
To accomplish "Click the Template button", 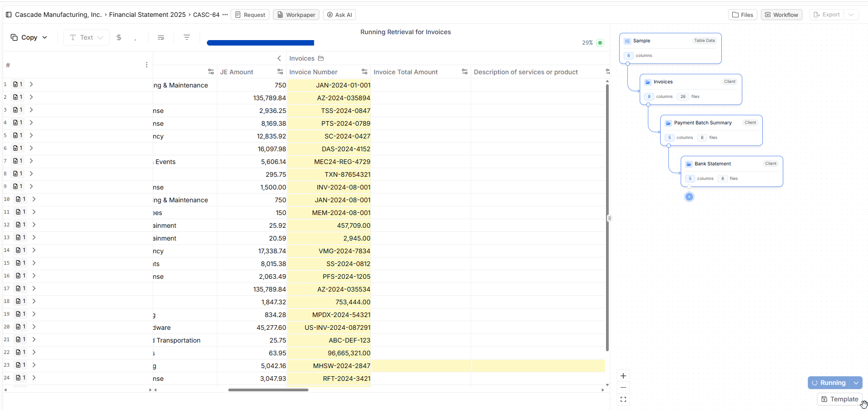I will tap(839, 399).
